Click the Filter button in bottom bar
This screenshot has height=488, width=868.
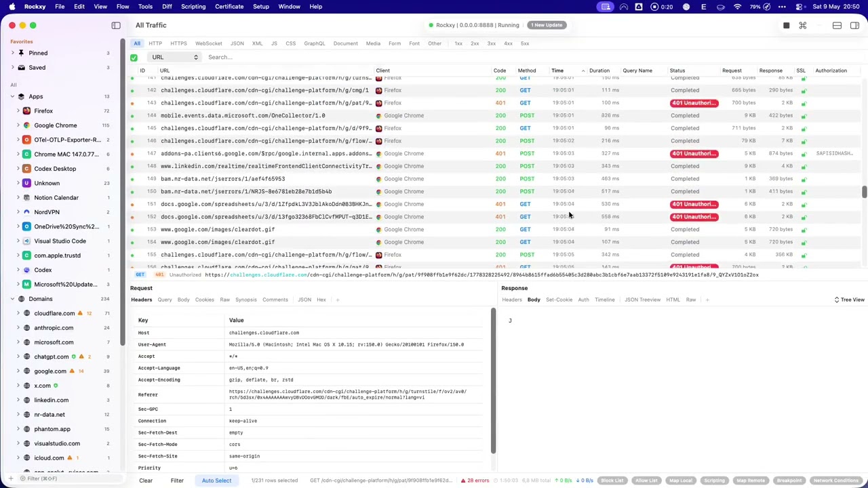coord(177,481)
